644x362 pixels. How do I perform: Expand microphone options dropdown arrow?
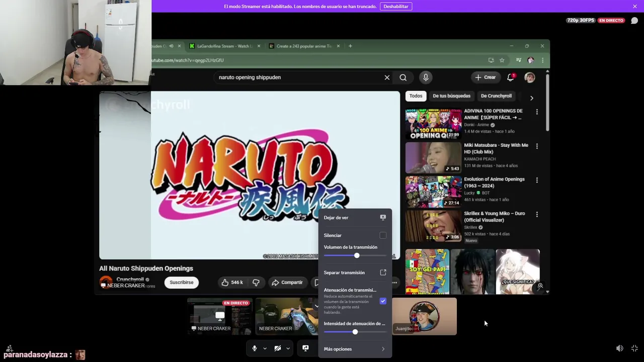point(265,348)
